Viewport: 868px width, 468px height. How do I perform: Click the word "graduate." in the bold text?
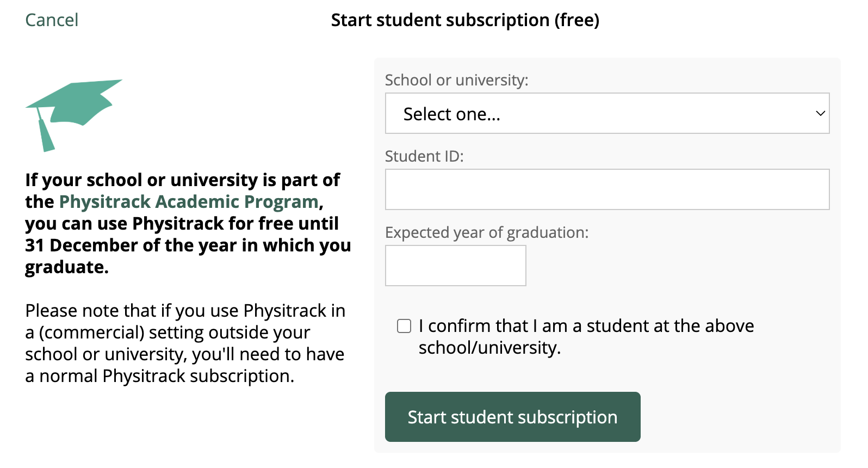click(x=67, y=267)
